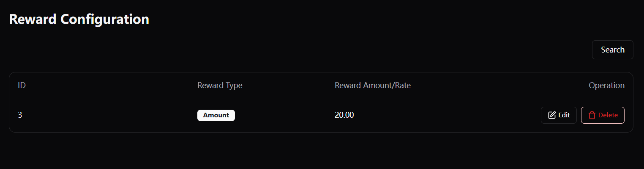The width and height of the screenshot is (644, 169).
Task: Click the ID column header
Action: tap(22, 85)
